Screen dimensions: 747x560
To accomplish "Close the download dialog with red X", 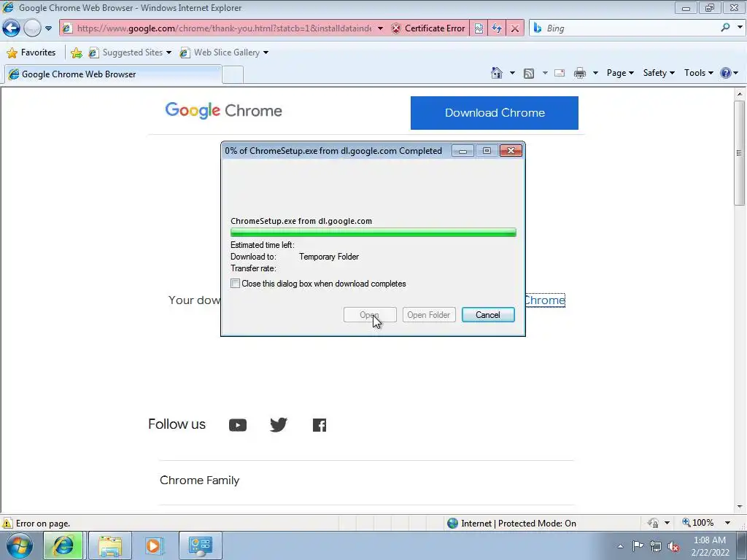I will tap(511, 151).
